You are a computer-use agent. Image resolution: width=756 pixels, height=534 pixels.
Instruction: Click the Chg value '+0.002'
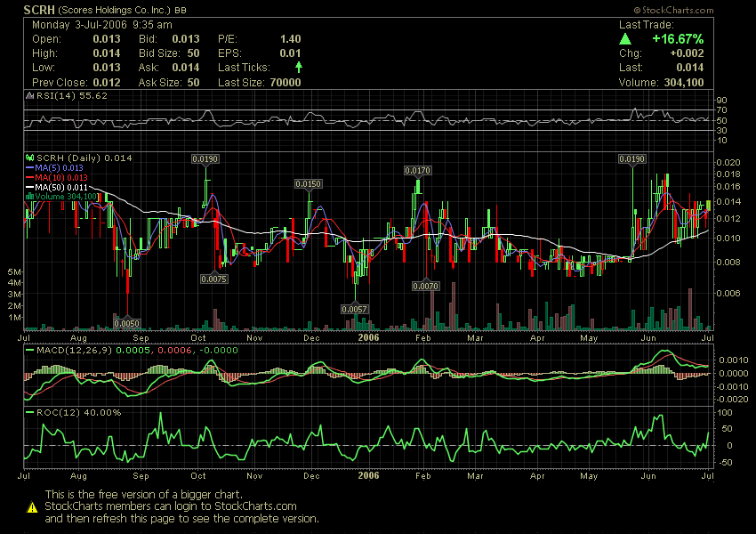pyautogui.click(x=687, y=53)
